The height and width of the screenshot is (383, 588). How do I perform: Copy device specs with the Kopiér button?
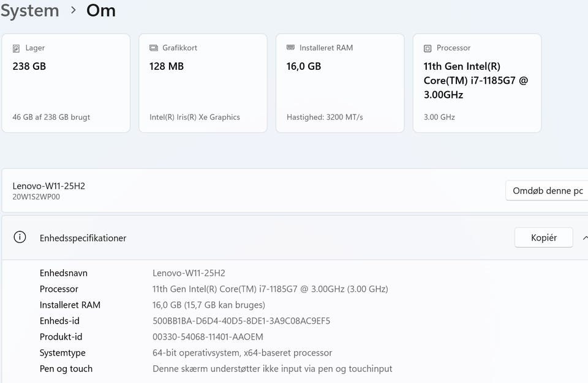tap(543, 237)
